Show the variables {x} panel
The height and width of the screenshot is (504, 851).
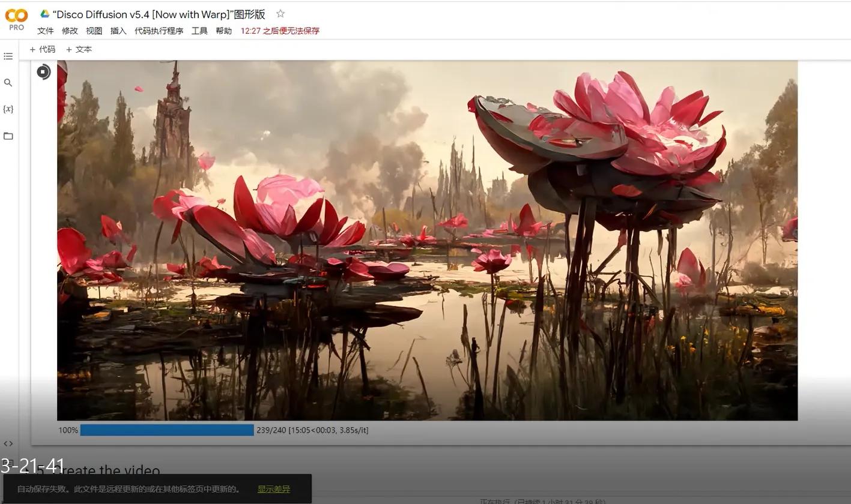pyautogui.click(x=8, y=109)
